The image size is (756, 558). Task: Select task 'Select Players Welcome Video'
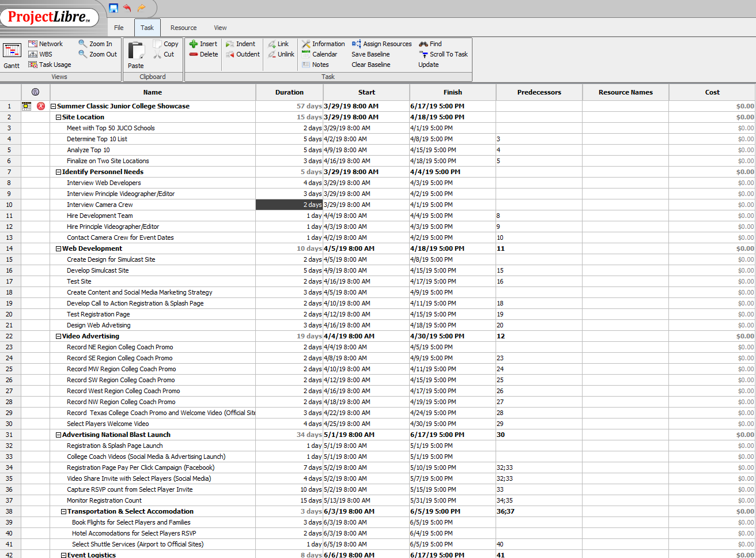[108, 424]
